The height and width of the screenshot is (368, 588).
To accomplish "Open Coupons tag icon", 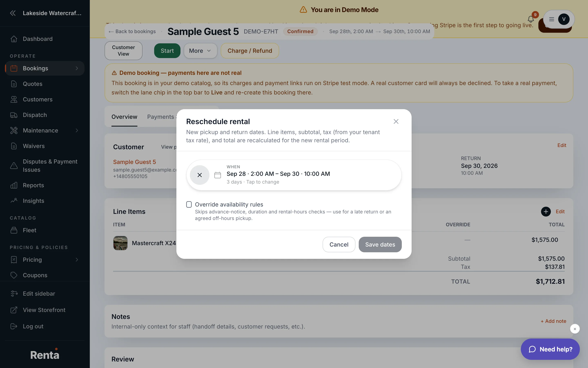I will 14,275.
